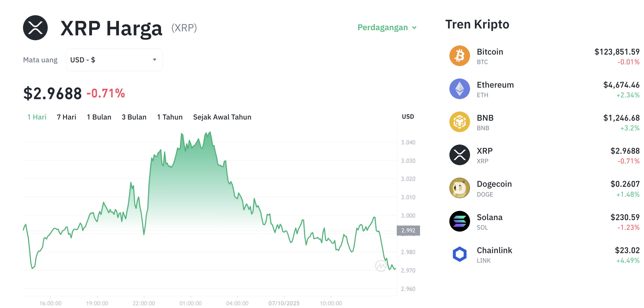This screenshot has width=644, height=308.
Task: Click the BNB coin icon
Action: coord(459,122)
